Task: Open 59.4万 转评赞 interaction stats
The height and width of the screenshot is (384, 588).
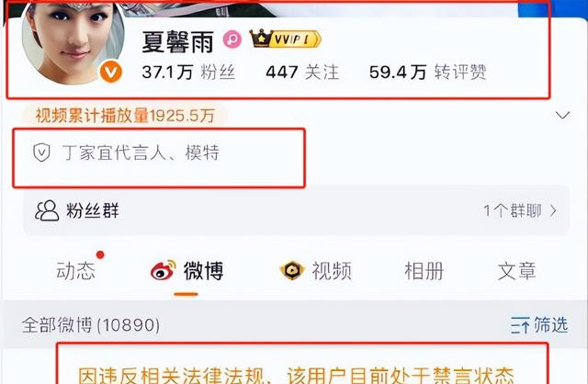Action: pos(428,72)
